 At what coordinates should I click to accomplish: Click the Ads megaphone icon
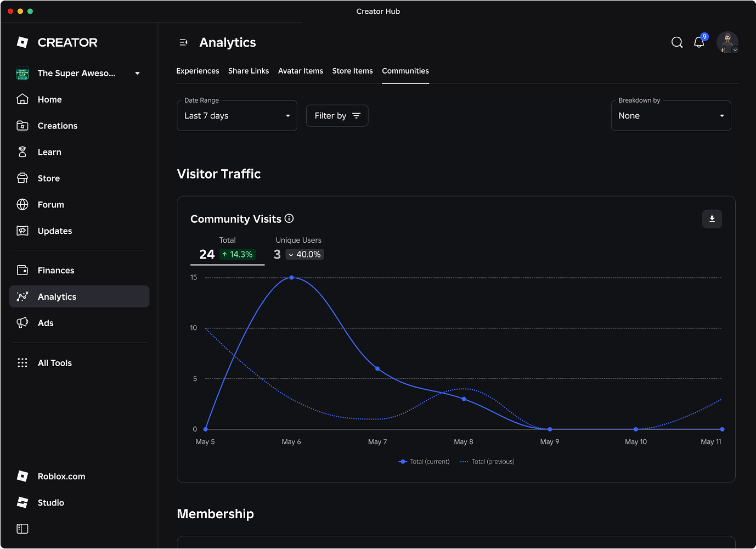click(22, 323)
